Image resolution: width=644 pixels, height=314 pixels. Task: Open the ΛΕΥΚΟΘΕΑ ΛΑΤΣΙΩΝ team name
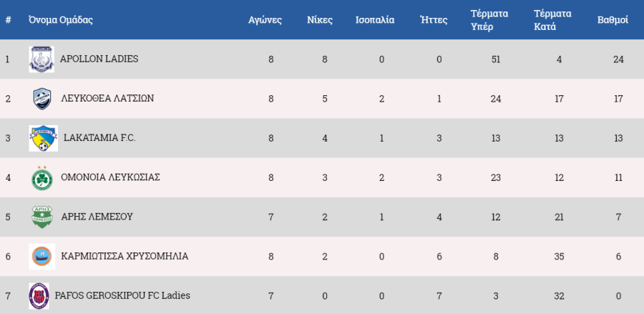[107, 99]
